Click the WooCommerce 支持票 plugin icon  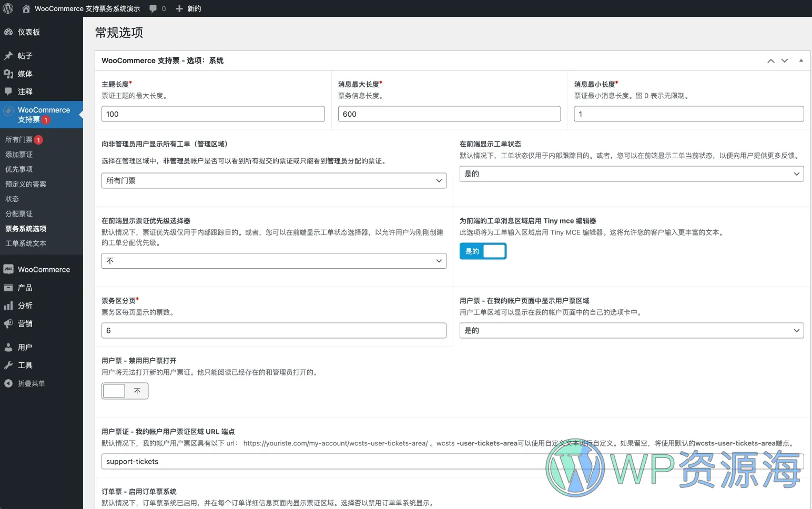click(x=8, y=111)
